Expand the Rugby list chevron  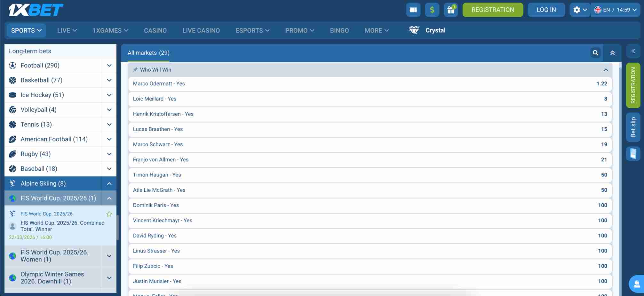point(109,154)
